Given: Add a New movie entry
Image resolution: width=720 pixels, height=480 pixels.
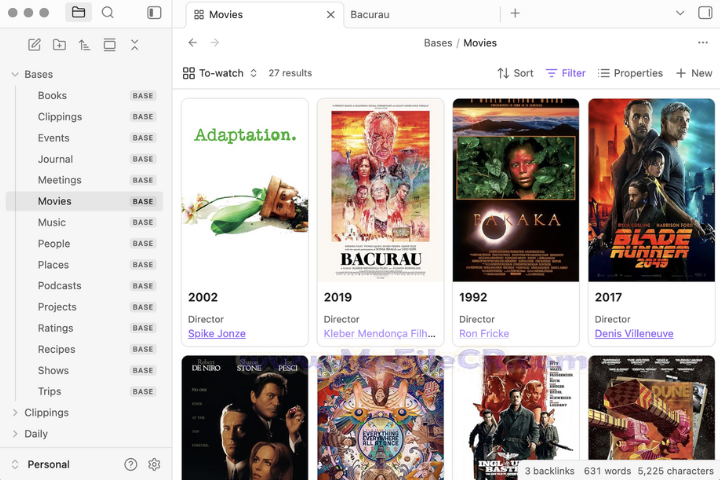Looking at the screenshot, I should (x=694, y=73).
